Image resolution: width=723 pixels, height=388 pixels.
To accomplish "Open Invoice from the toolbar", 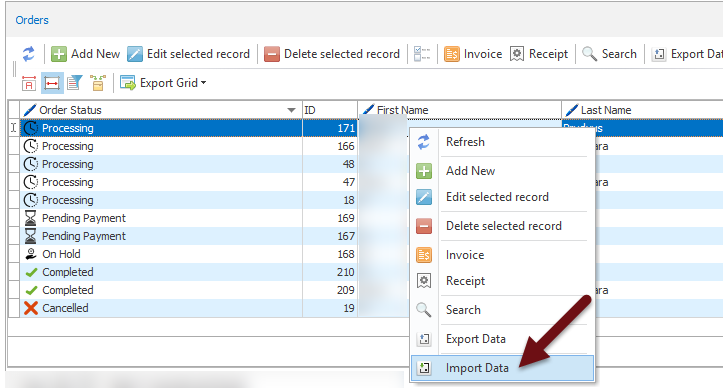I will [x=473, y=54].
